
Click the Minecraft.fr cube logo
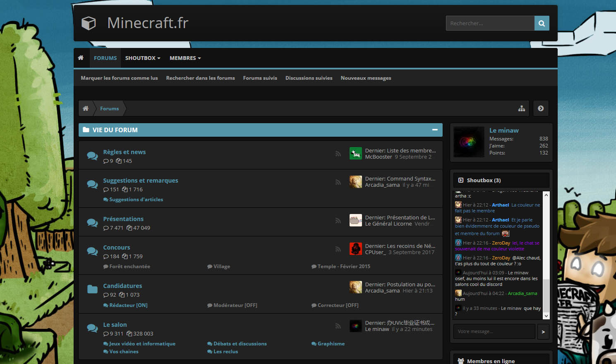(x=89, y=23)
